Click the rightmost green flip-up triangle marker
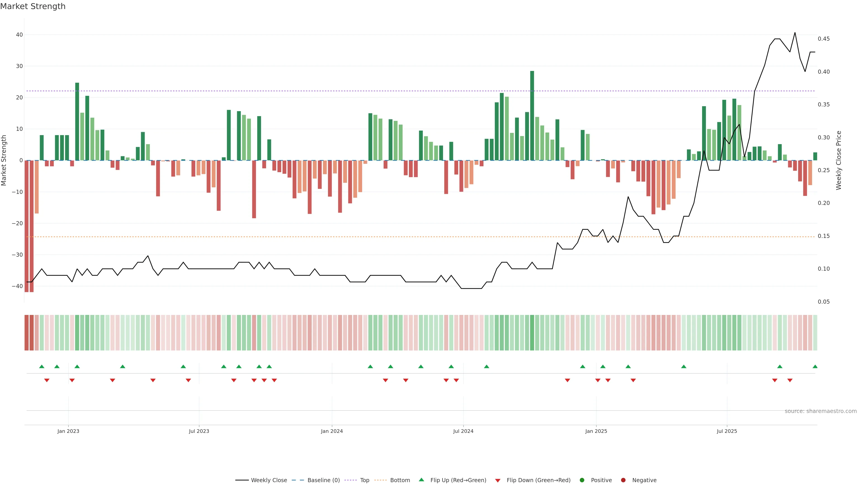Screen dimensions: 868x488 [815, 366]
